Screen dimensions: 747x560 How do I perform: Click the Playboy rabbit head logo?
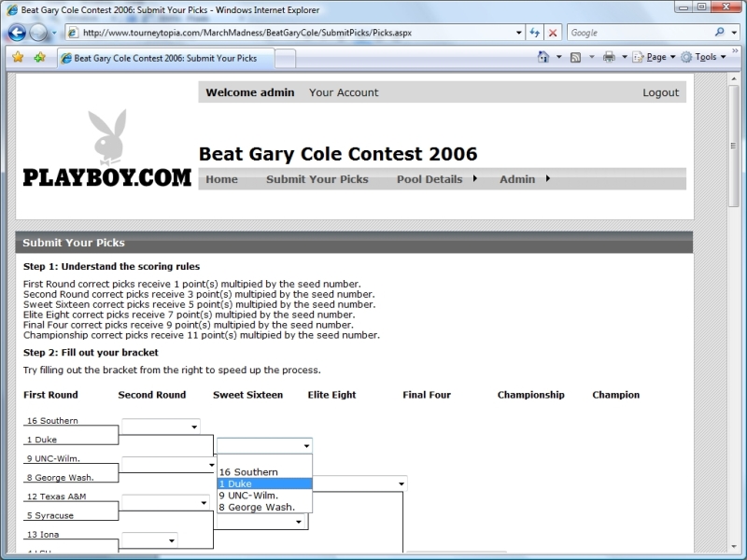(108, 137)
